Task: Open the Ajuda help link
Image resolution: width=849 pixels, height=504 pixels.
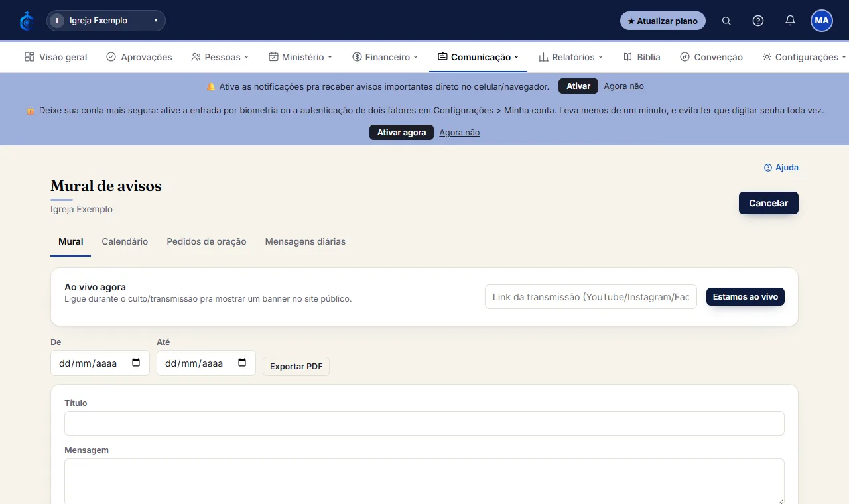Action: [x=781, y=168]
